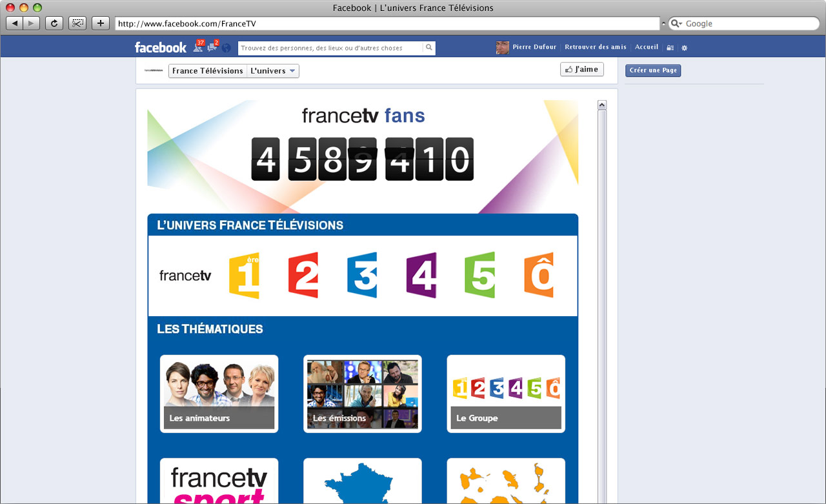
Task: Click the web clip scissors toolbar icon
Action: click(77, 23)
